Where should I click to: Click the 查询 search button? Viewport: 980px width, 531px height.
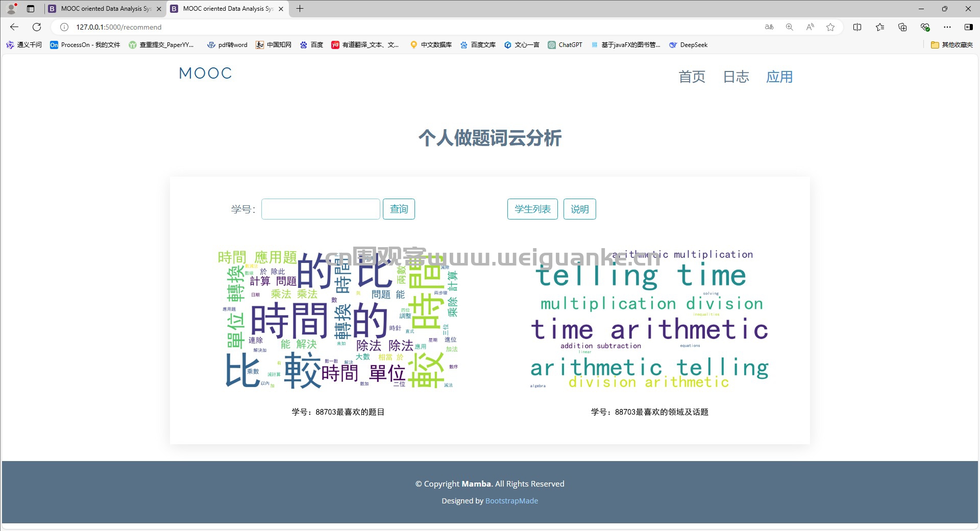pyautogui.click(x=399, y=209)
